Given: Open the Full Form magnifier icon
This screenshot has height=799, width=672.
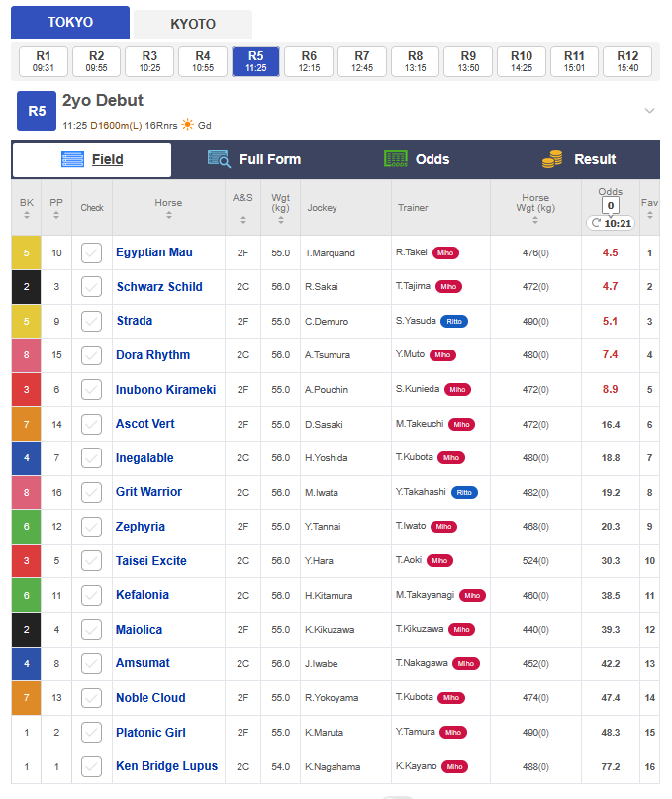Looking at the screenshot, I should pyautogui.click(x=219, y=159).
